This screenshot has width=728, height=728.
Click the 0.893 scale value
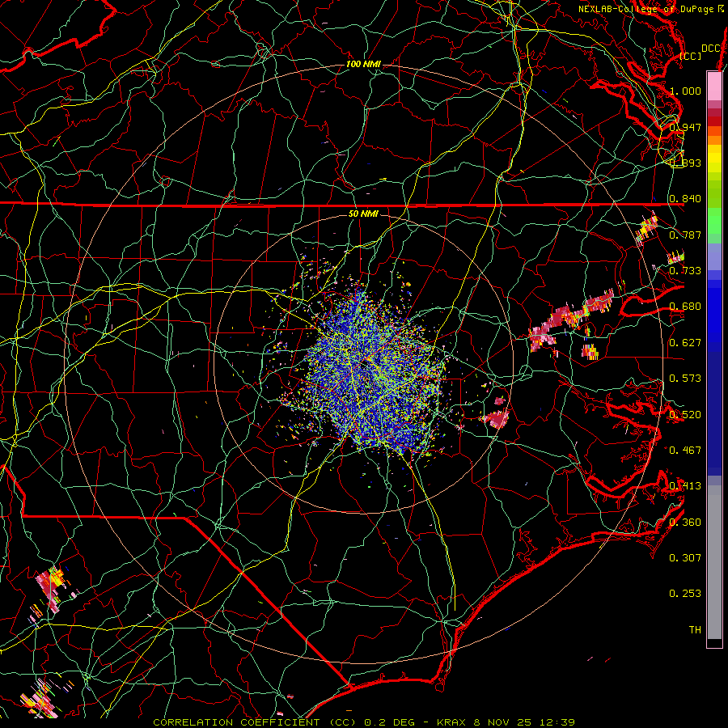[x=685, y=163]
